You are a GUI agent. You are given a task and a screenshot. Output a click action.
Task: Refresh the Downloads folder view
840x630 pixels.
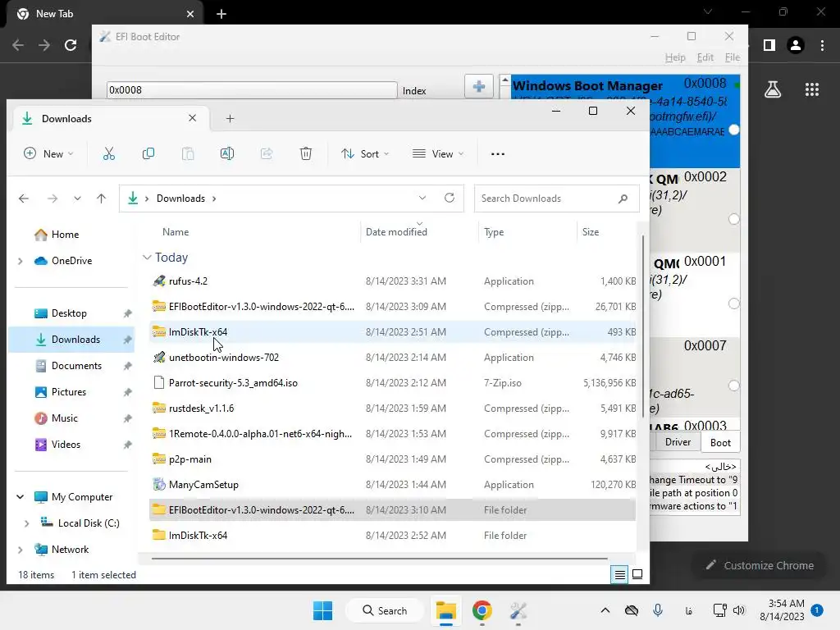tap(450, 198)
